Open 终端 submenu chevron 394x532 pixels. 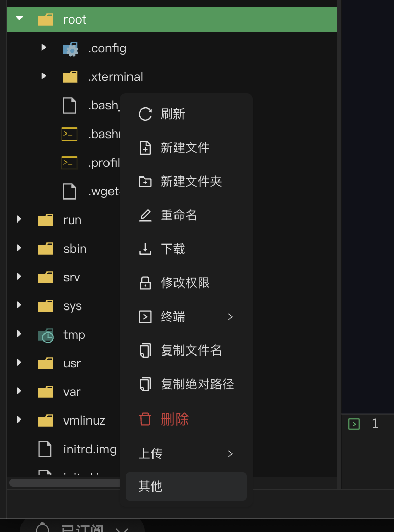tap(230, 317)
